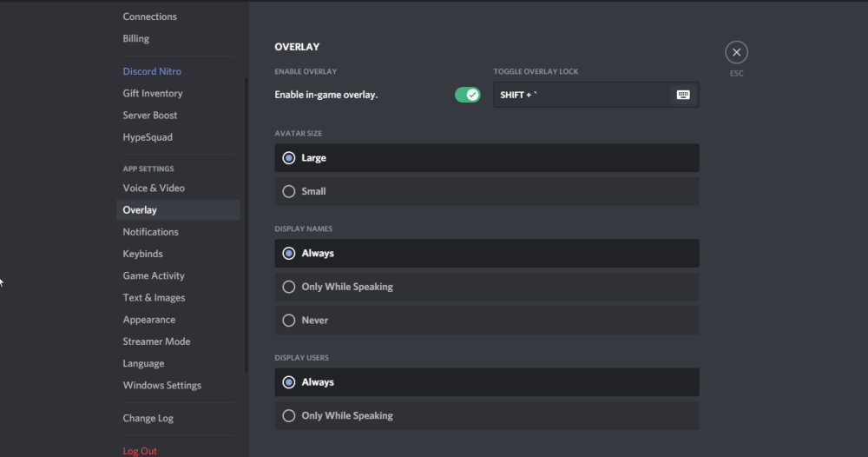
Task: Toggle the Enable in-game overlay switch
Action: [467, 95]
